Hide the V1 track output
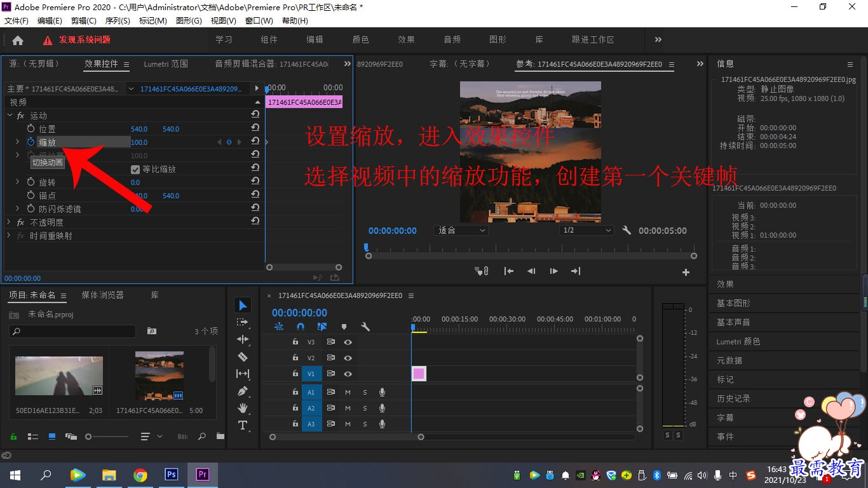This screenshot has width=868, height=488. coord(348,374)
